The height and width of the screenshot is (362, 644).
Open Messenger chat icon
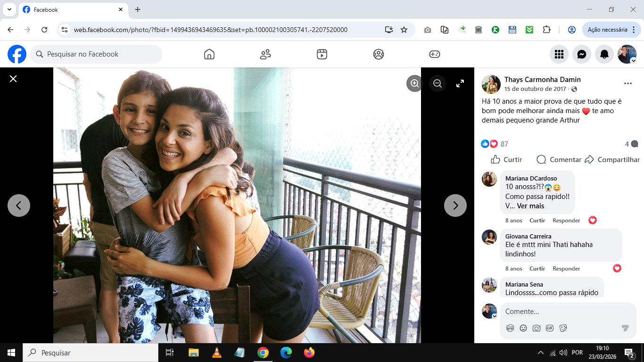click(x=582, y=54)
